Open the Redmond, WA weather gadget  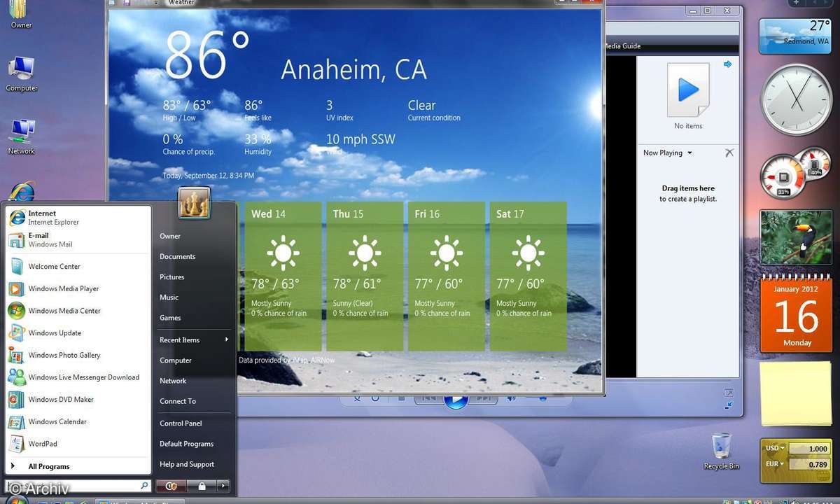795,35
